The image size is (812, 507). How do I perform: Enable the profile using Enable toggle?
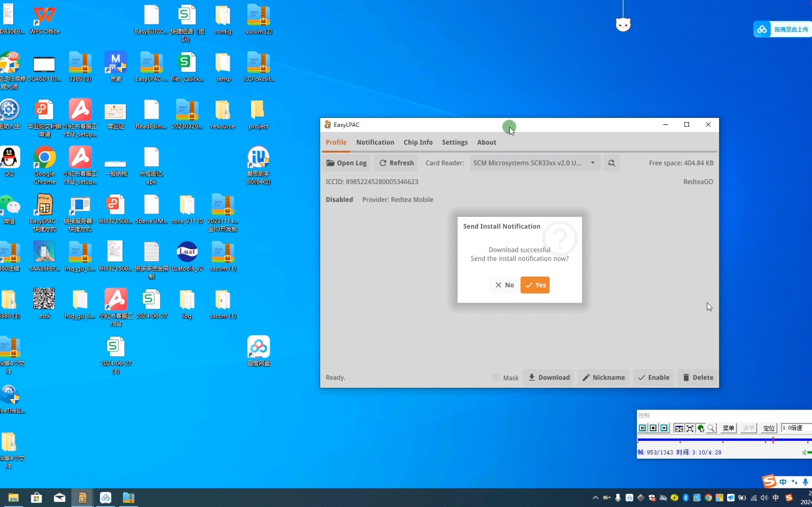[x=653, y=377]
